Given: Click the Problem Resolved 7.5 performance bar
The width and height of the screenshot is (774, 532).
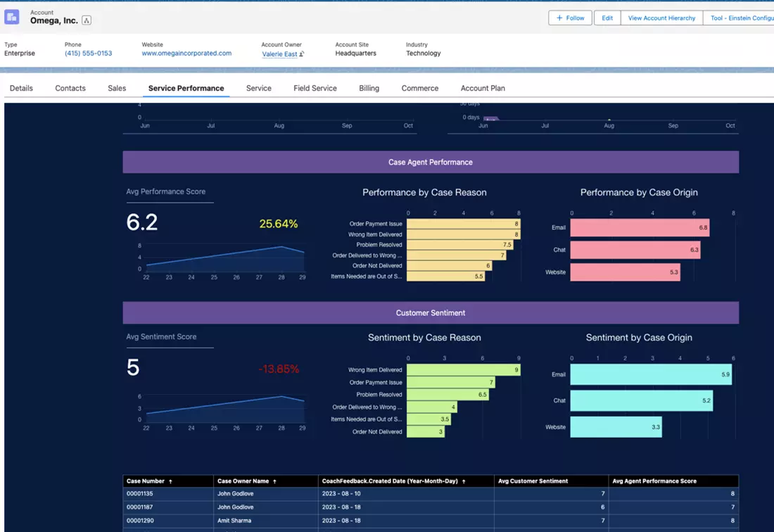Looking at the screenshot, I should [x=460, y=245].
